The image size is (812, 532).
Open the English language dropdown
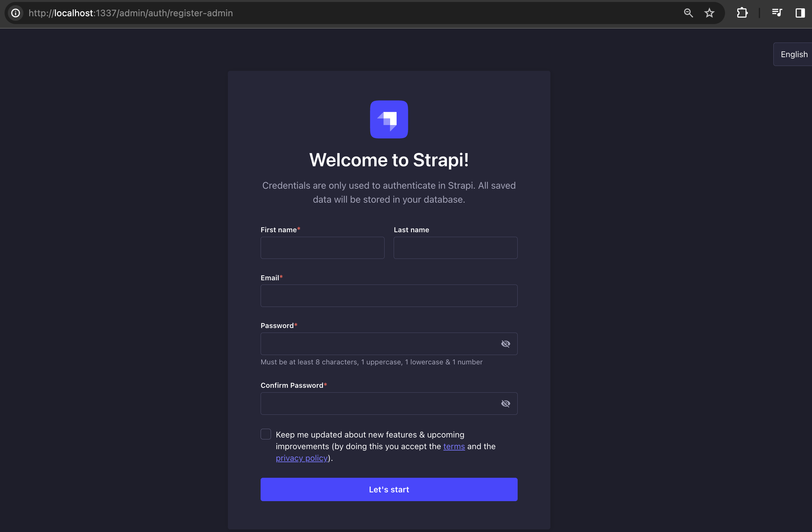pyautogui.click(x=794, y=54)
